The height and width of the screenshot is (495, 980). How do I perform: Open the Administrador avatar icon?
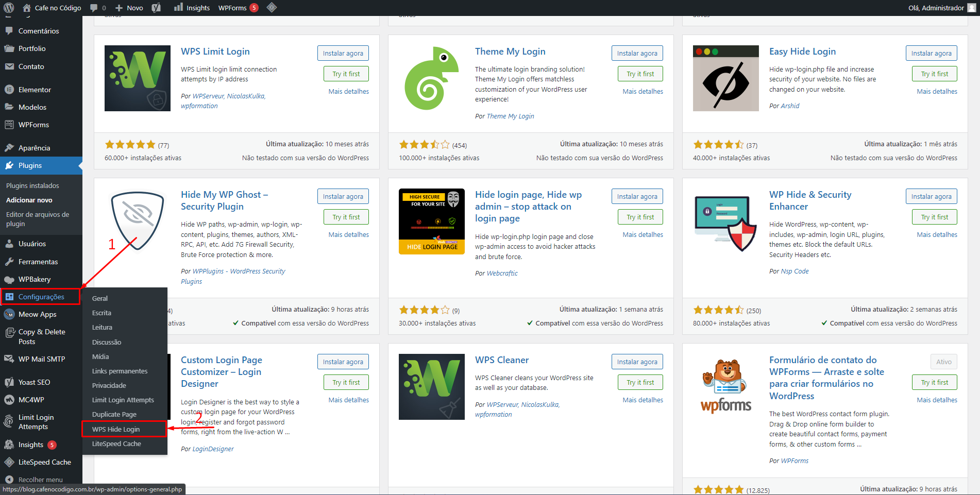[972, 8]
